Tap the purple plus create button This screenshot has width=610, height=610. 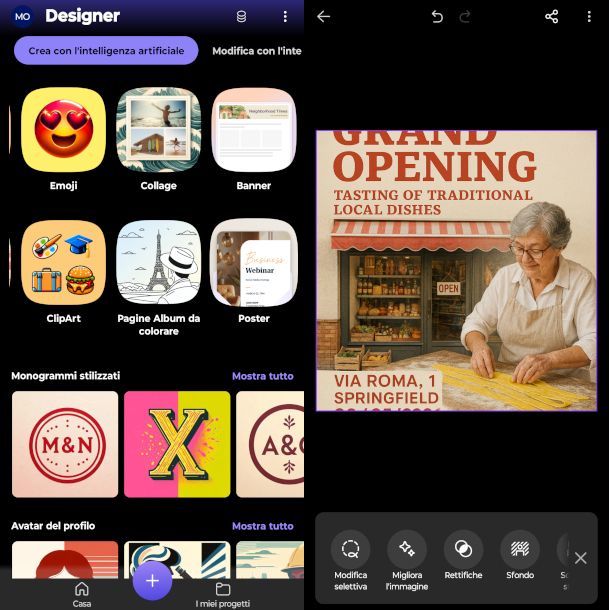(152, 581)
